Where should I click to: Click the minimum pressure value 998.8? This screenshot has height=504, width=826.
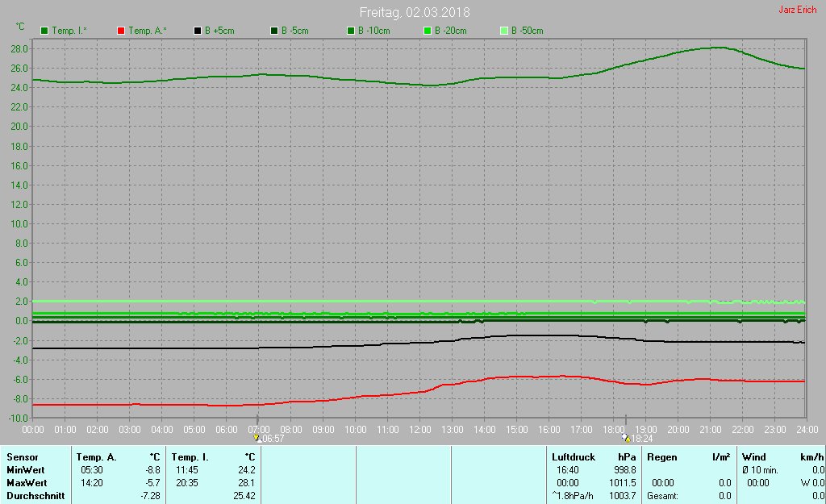(625, 470)
